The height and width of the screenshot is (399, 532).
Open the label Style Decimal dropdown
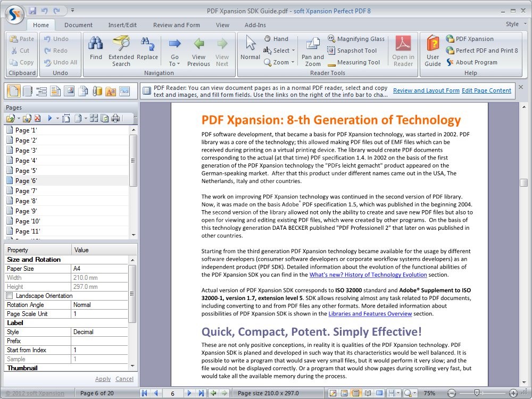(99, 332)
